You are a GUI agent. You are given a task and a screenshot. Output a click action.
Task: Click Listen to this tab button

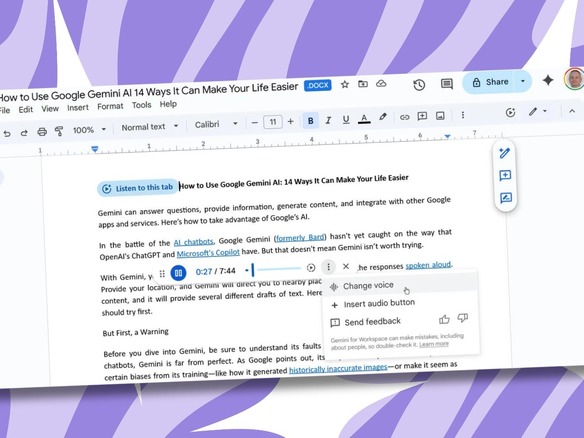tap(137, 188)
